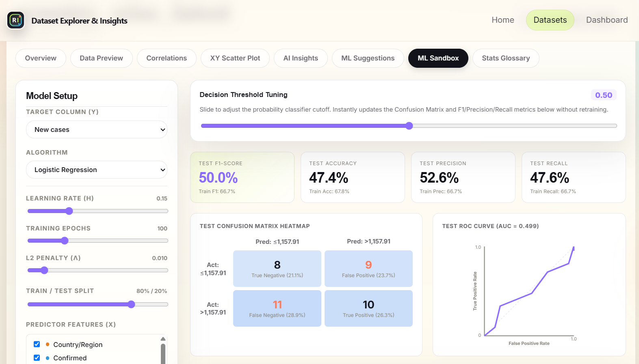
Task: Click the False Negative cell showing 11
Action: point(277,308)
